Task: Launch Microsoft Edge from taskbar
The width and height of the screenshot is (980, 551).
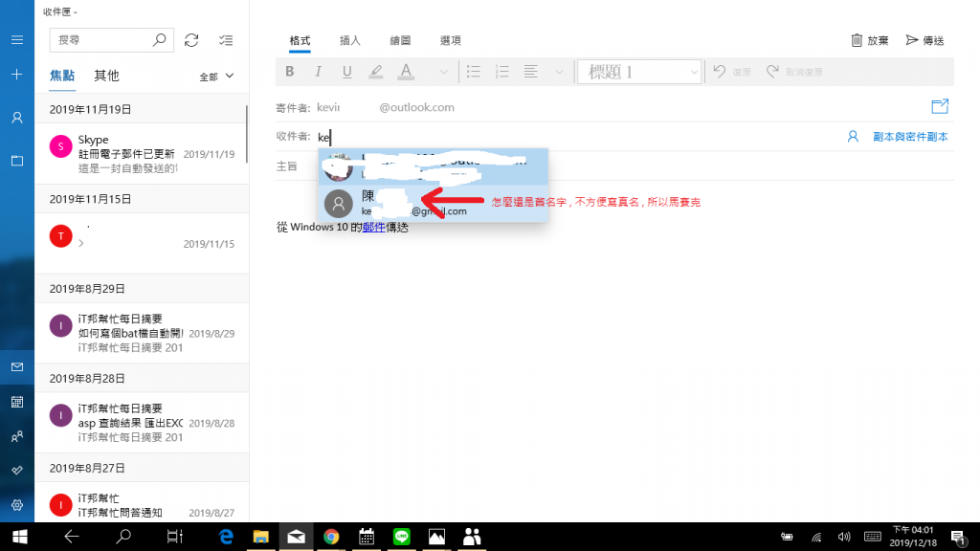Action: [x=226, y=537]
